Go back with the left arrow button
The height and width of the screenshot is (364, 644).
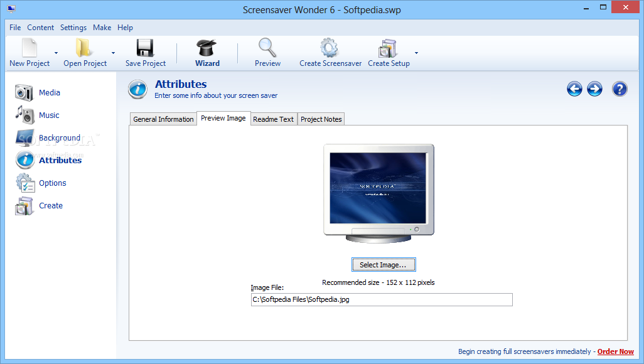pyautogui.click(x=574, y=88)
